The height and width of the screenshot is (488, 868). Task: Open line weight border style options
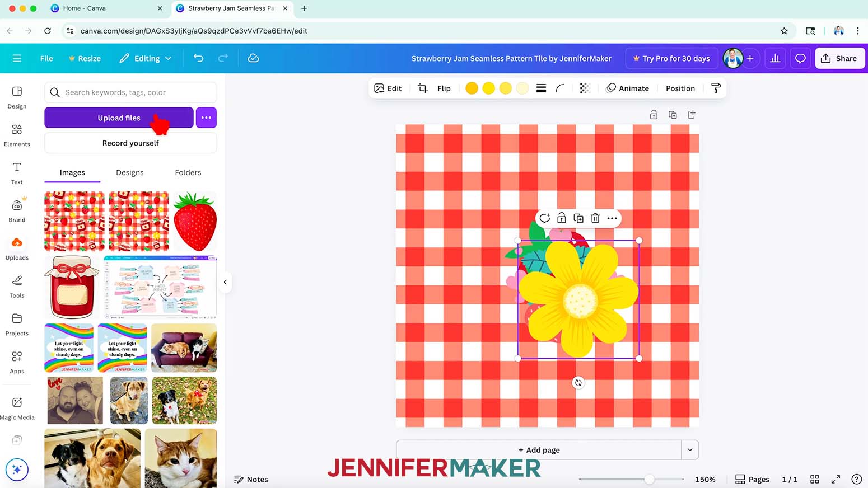click(541, 88)
